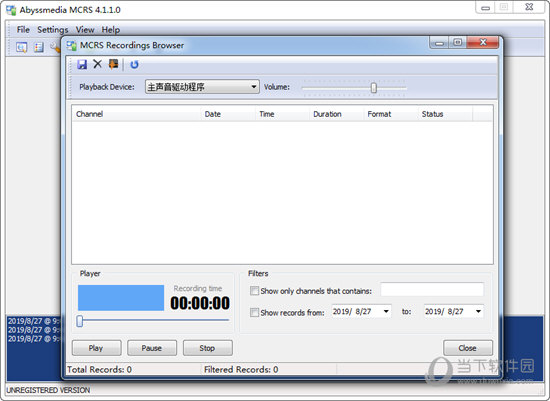Click the wrench settings icon in main window toolbar
This screenshot has height=401, width=550.
click(55, 47)
